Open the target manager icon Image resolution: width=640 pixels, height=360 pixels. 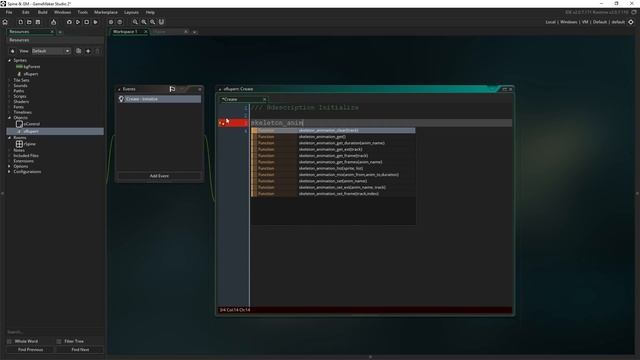coord(631,22)
